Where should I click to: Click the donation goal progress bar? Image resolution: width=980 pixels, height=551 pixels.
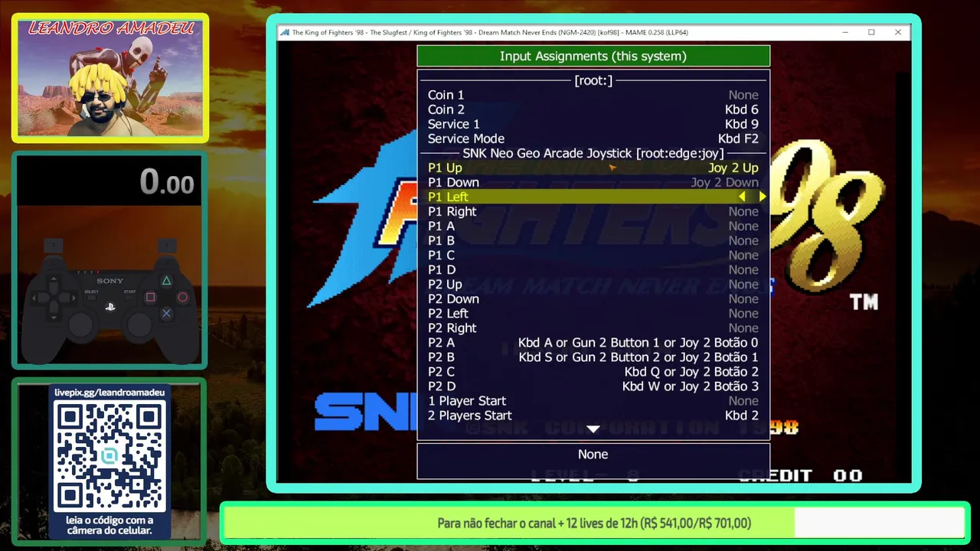click(595, 523)
